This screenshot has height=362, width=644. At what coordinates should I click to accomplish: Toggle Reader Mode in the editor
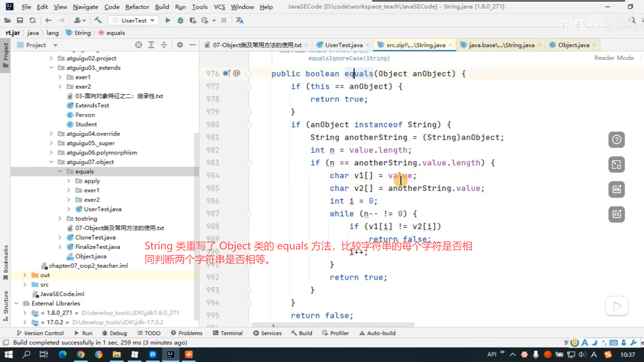tap(614, 58)
